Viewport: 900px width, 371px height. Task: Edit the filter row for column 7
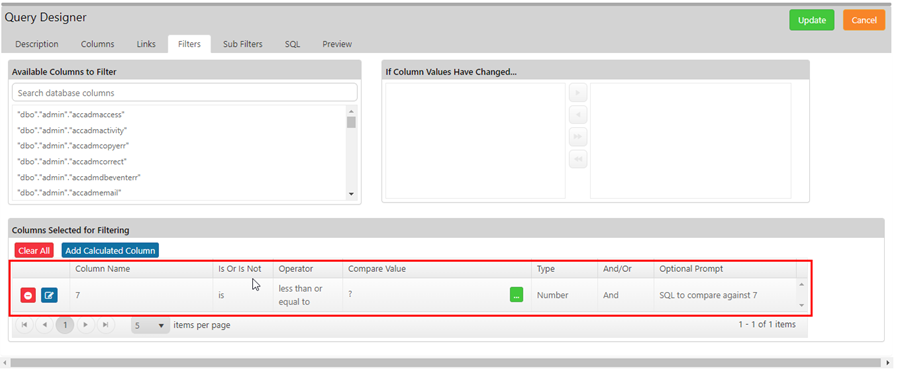coord(49,295)
